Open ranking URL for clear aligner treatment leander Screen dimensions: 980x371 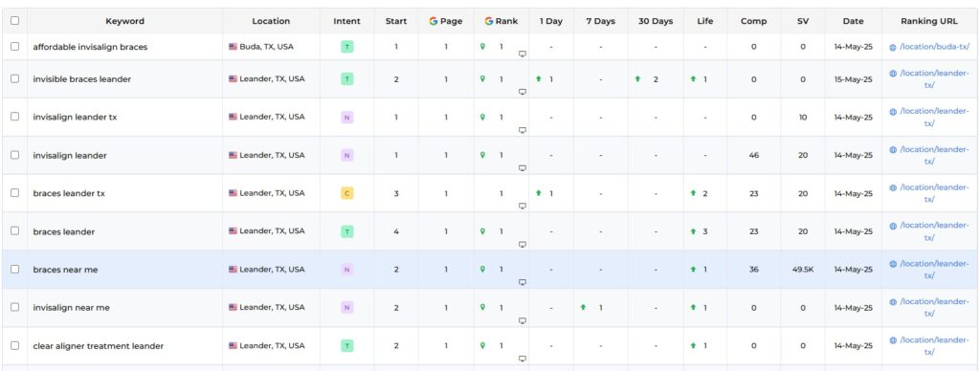(934, 346)
